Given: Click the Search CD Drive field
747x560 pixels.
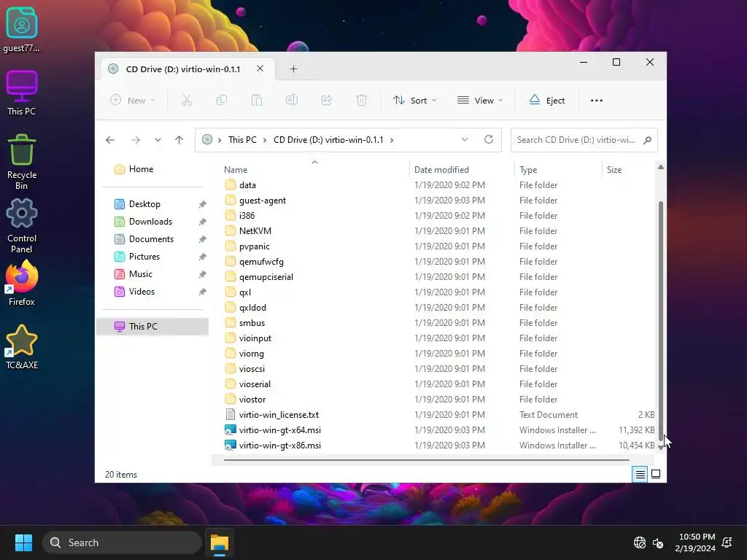Looking at the screenshot, I should 584,140.
